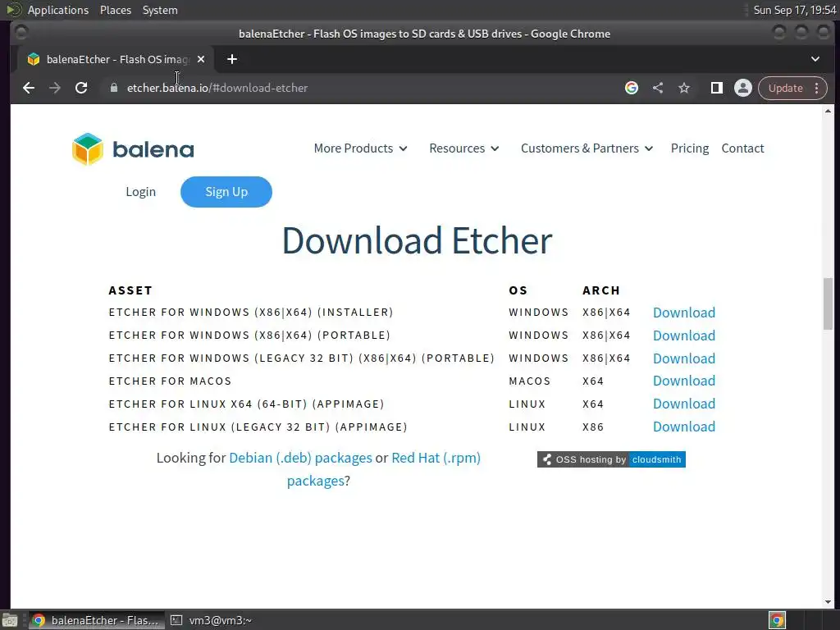Share this page icon
This screenshot has height=630, width=840.
point(658,88)
